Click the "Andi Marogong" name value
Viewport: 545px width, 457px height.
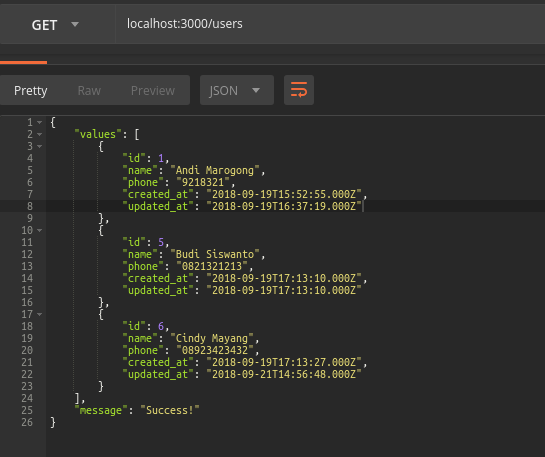tap(215, 170)
